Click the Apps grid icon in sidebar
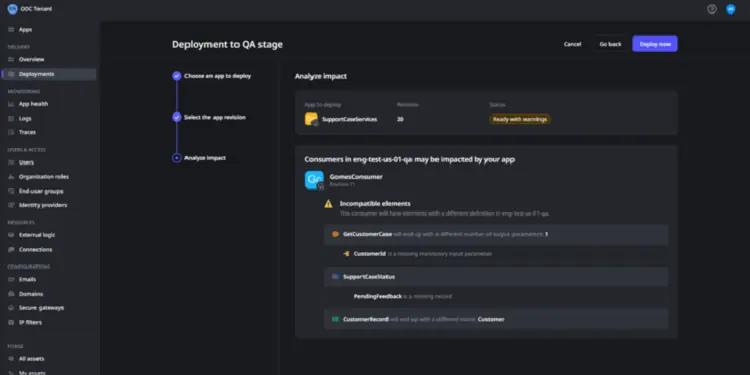The width and height of the screenshot is (750, 375). click(11, 30)
